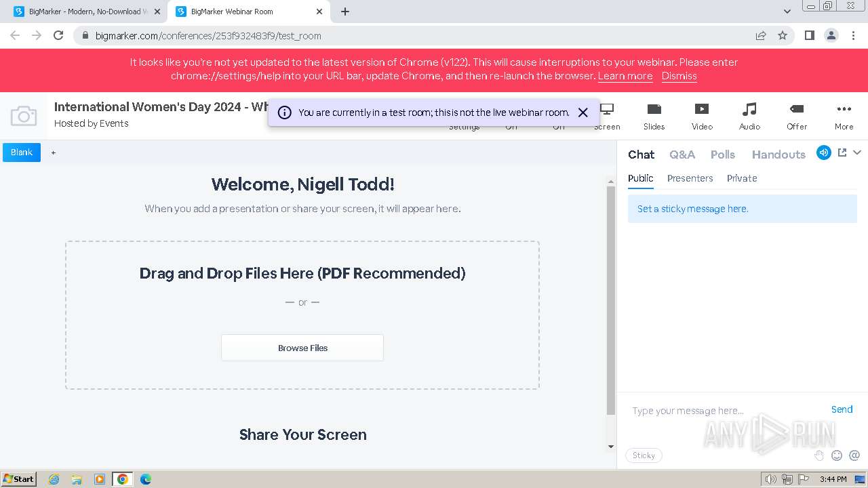The height and width of the screenshot is (488, 868).
Task: Click the @ mention icon
Action: pyautogui.click(x=854, y=455)
